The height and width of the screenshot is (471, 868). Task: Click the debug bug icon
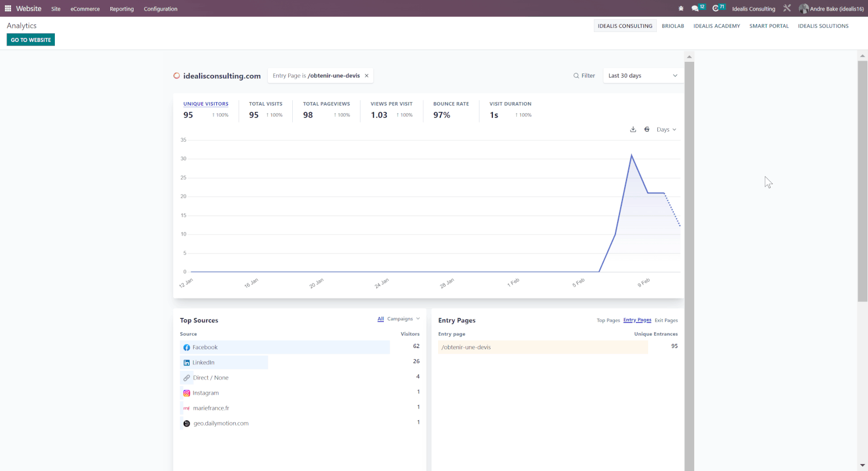[681, 9]
